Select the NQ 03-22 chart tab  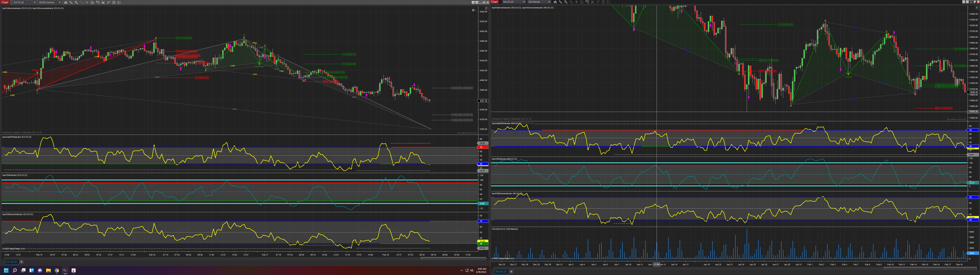coord(501,272)
